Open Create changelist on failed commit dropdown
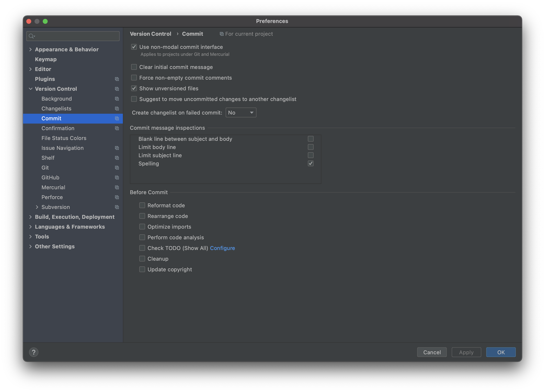Viewport: 545px width, 392px height. [x=241, y=113]
